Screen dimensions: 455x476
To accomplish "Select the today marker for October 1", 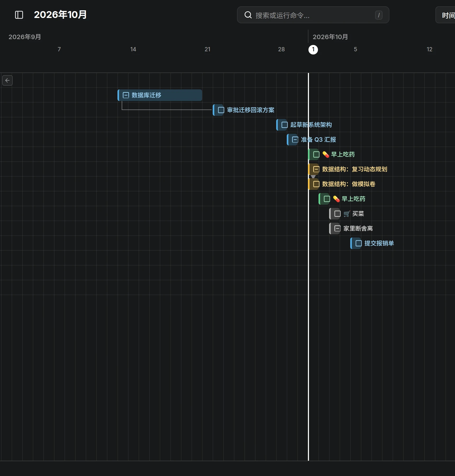I will point(313,49).
